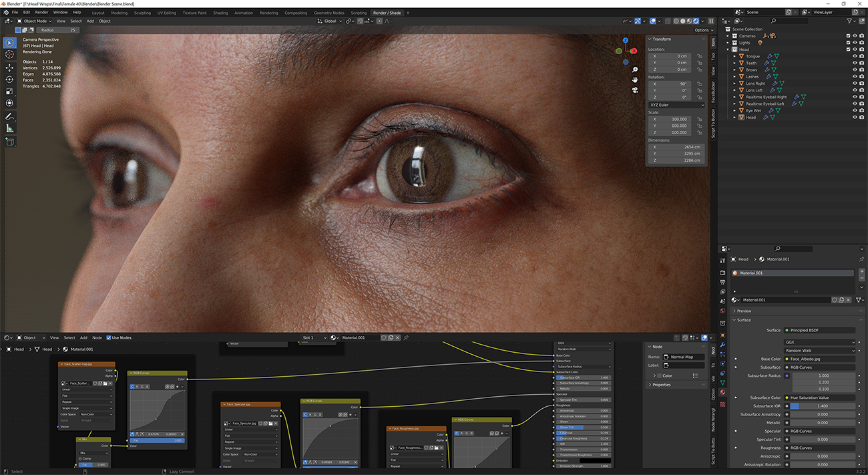The width and height of the screenshot is (868, 475).
Task: Switch to the Shading workspace tab
Action: (220, 12)
